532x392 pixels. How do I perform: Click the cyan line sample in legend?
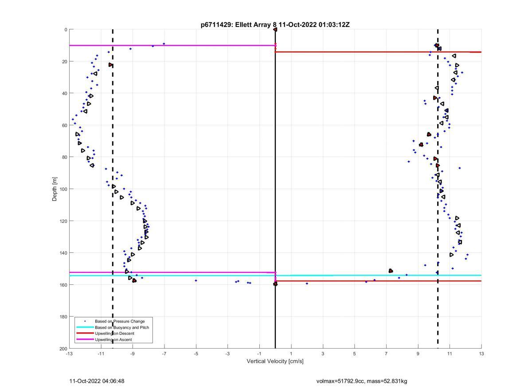[x=85, y=327]
